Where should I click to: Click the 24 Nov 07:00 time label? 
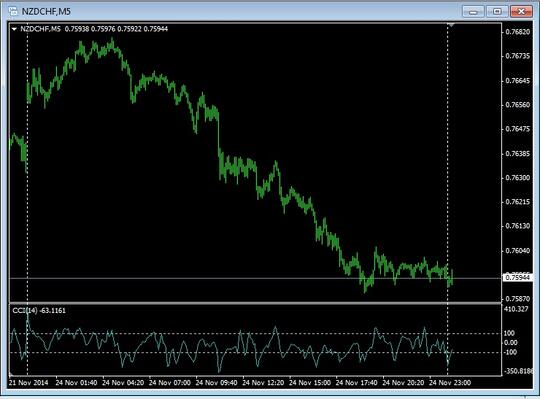click(169, 383)
